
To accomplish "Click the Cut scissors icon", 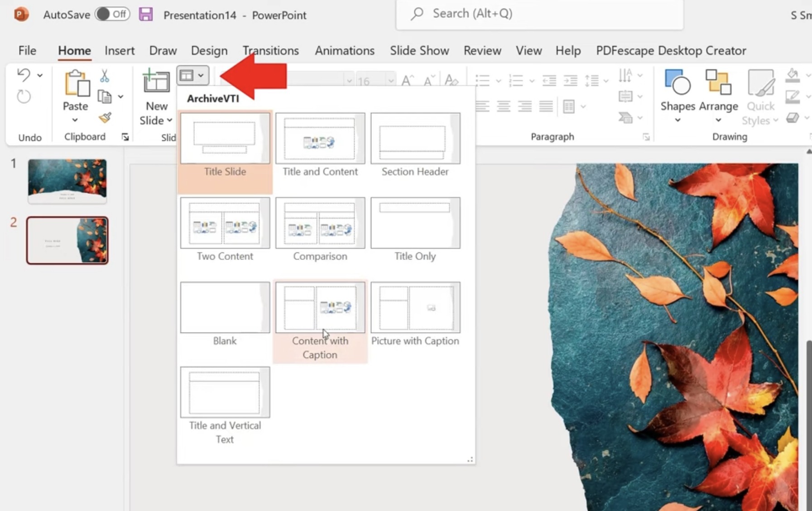I will pos(105,76).
